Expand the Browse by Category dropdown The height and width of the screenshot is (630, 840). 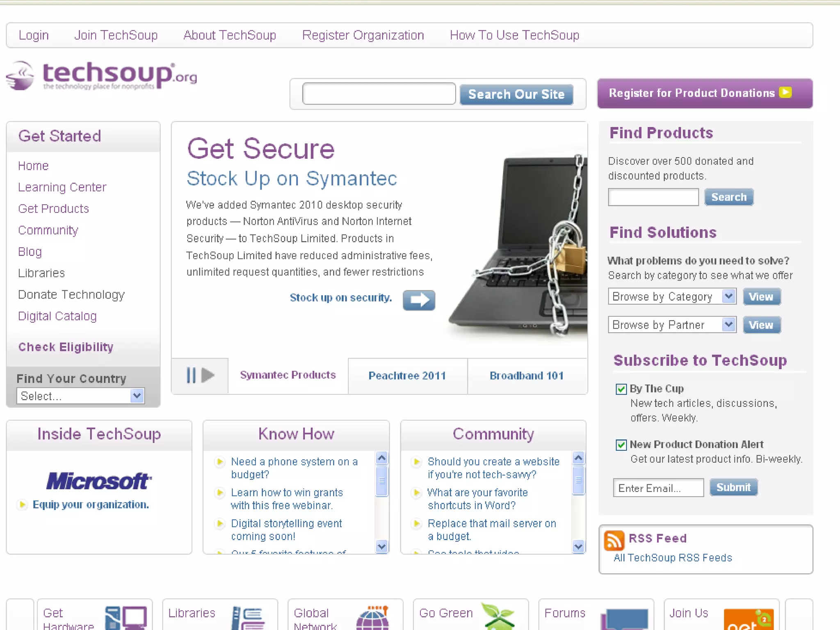coord(672,297)
